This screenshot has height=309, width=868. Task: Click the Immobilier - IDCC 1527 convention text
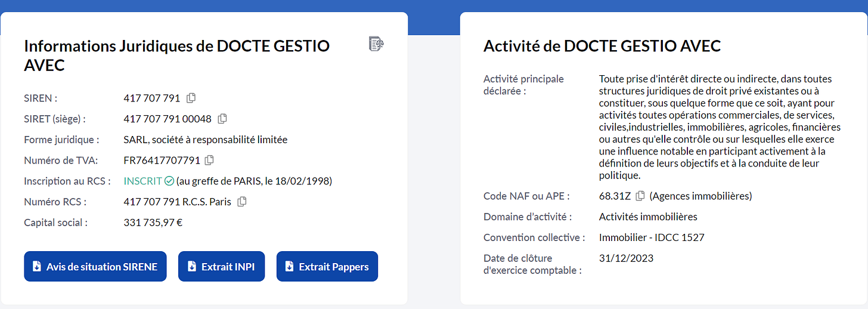[x=652, y=237]
